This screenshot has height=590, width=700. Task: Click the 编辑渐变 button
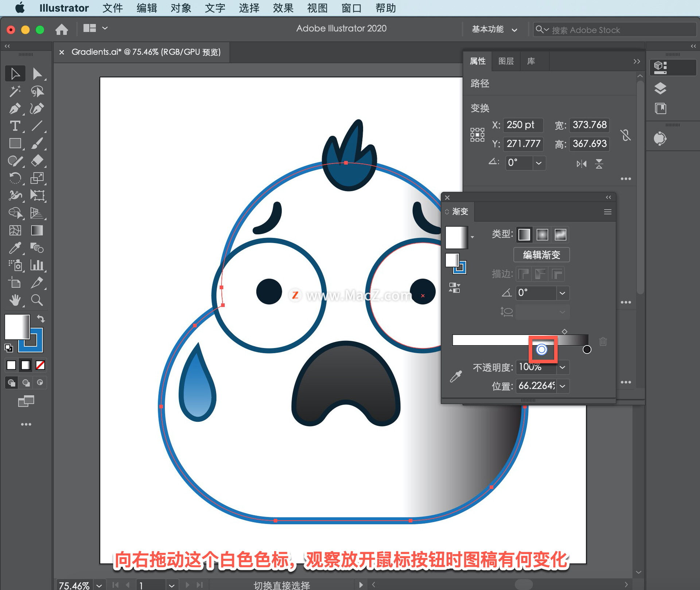tap(541, 255)
